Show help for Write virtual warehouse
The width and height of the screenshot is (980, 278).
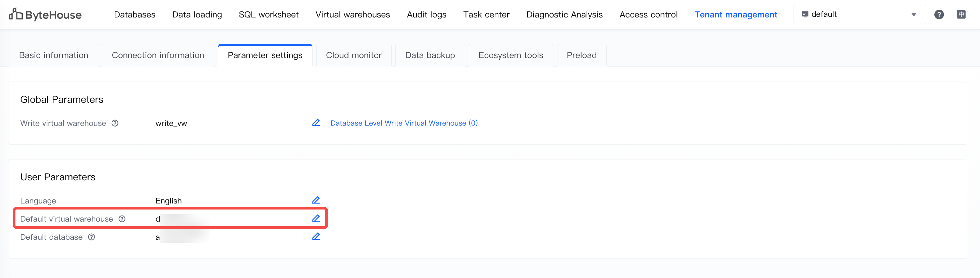tap(115, 123)
